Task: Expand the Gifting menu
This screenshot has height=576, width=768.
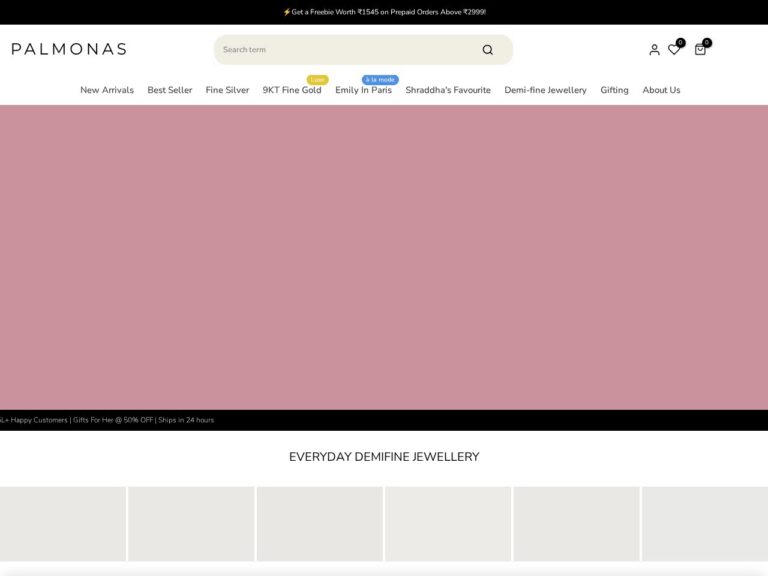Action: 614,90
